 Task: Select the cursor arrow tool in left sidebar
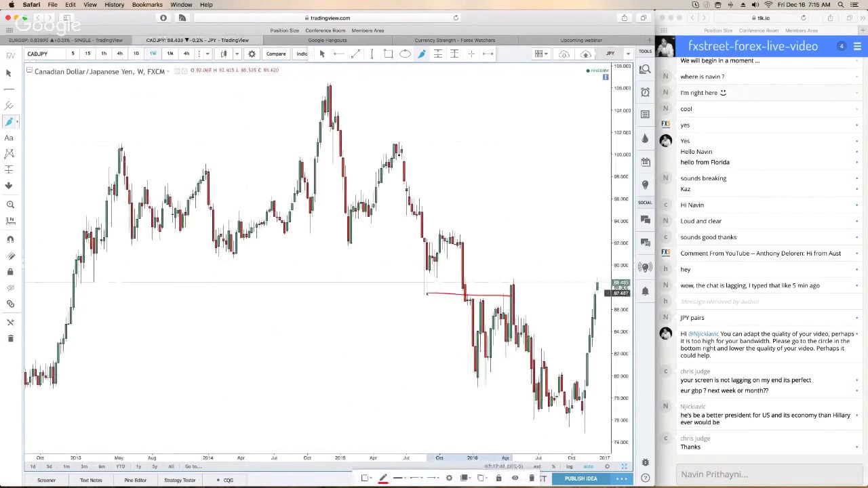(9, 73)
